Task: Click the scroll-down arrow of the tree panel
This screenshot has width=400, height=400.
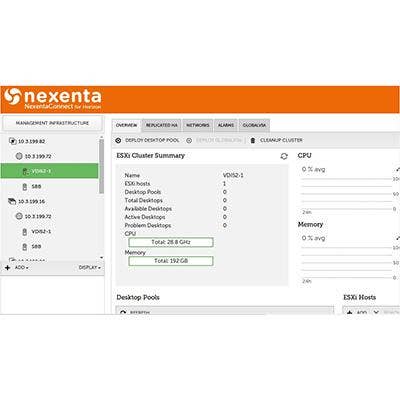Action: [x=101, y=258]
